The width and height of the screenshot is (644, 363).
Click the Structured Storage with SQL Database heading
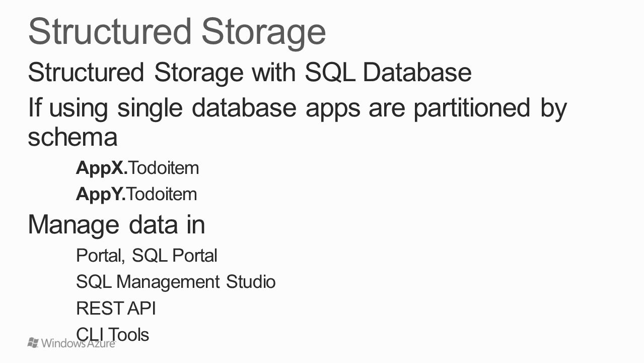250,73
